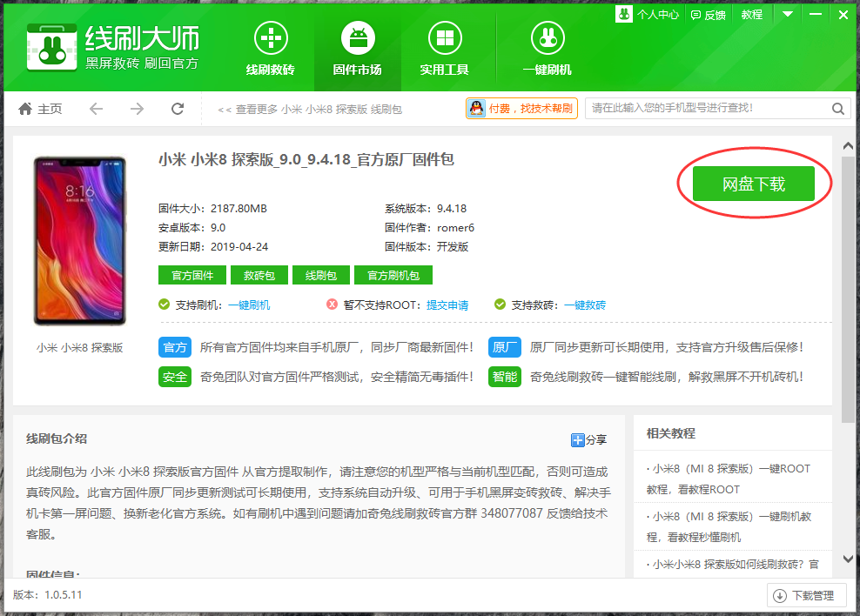Click the 小米8 探索版 phone thumbnail
This screenshot has width=860, height=616.
click(x=80, y=241)
